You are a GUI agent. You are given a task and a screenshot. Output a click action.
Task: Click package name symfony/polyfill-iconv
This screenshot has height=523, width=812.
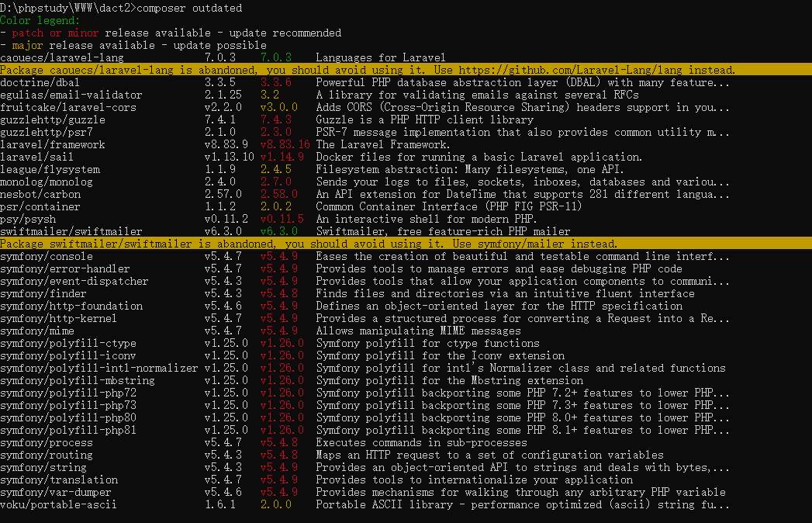(x=67, y=356)
